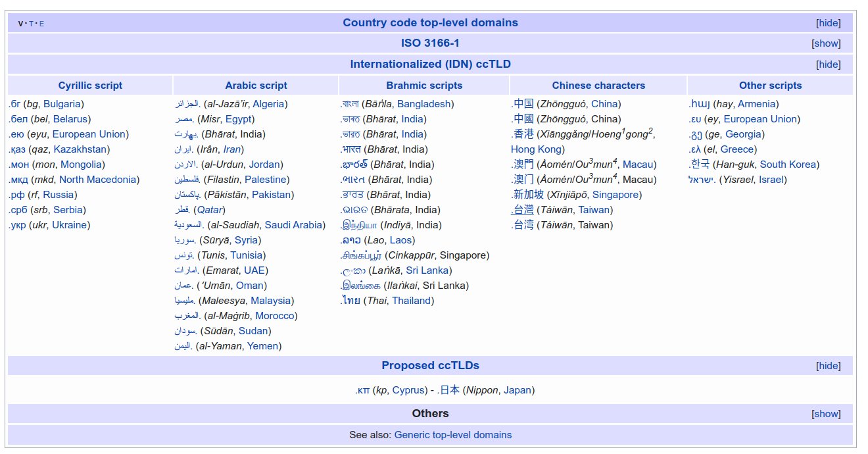868x454 pixels.
Task: Visit the Armenia link
Action: point(756,104)
